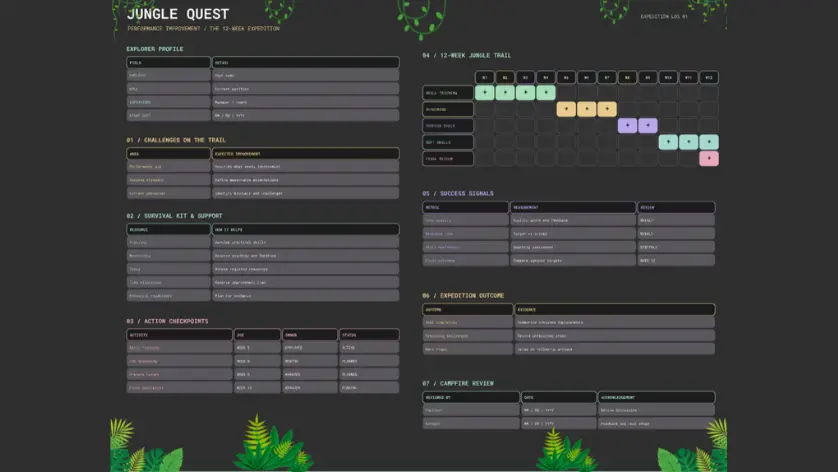Click the 'Develop practical skills' cell

tap(306, 242)
